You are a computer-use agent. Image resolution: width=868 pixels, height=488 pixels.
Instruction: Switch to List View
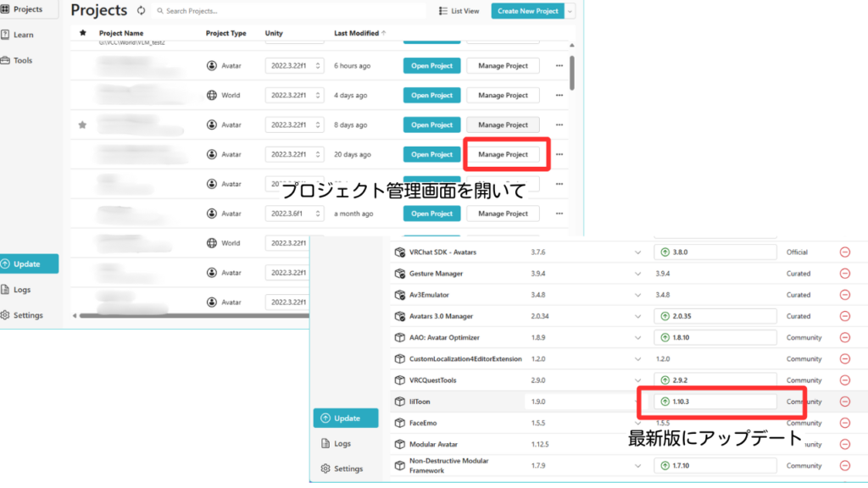click(x=459, y=11)
